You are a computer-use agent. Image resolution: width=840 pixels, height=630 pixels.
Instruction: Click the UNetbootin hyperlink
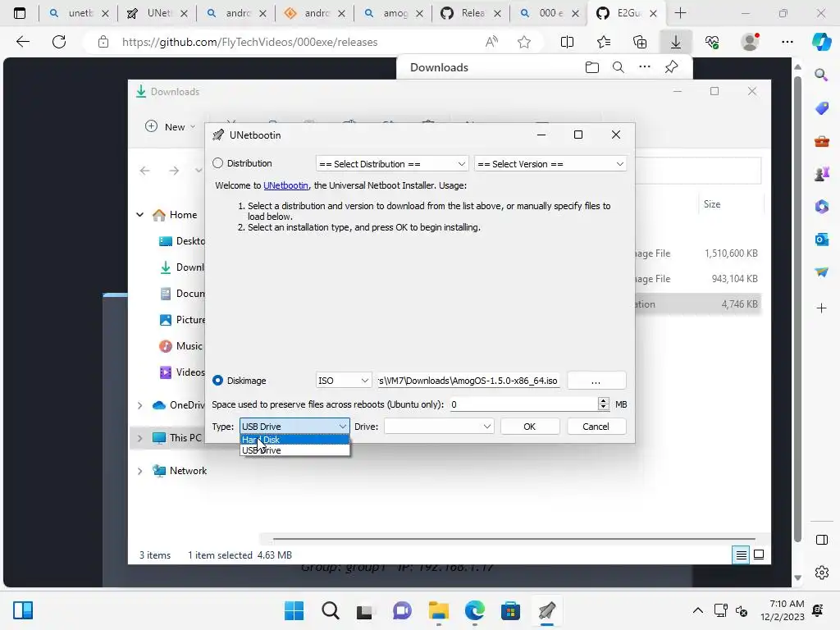285,185
